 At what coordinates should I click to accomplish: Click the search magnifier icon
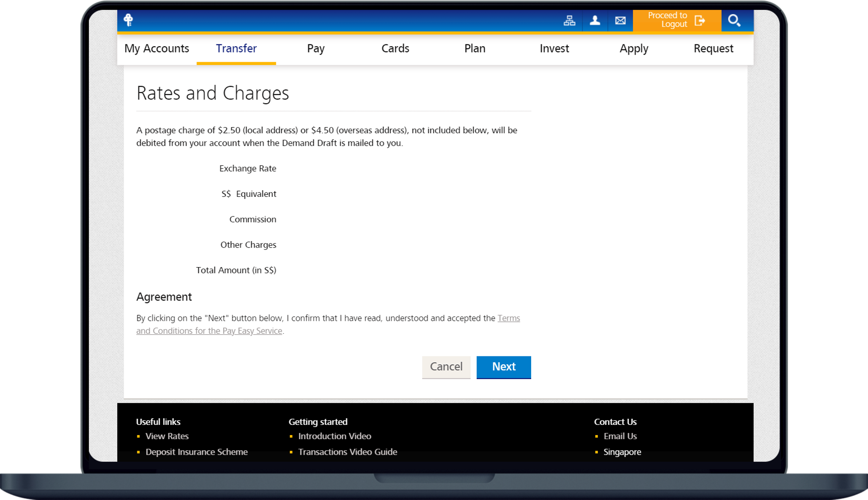734,20
